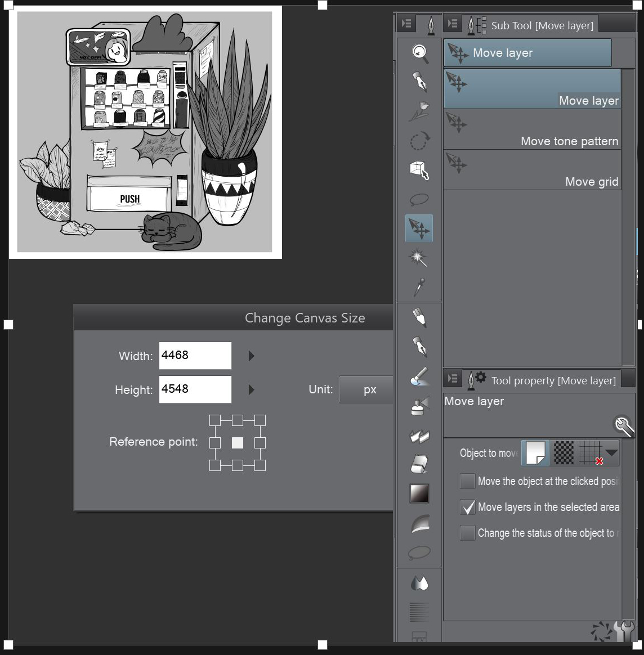The image size is (644, 655).
Task: Choose the Move grid sub tool
Action: point(532,170)
